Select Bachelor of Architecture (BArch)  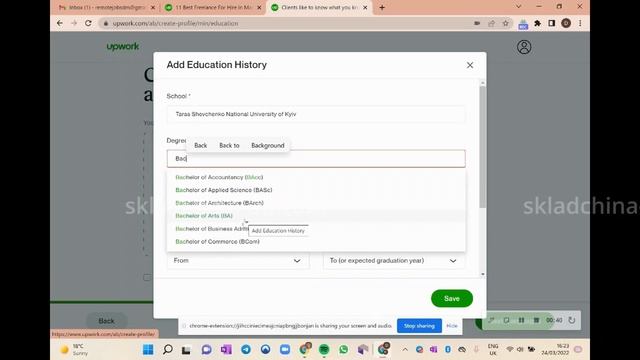click(x=316, y=203)
